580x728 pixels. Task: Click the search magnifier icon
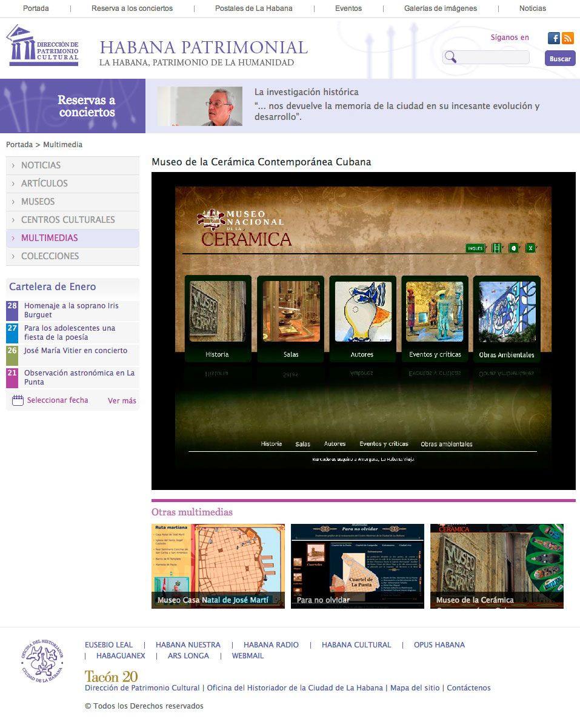coord(450,58)
